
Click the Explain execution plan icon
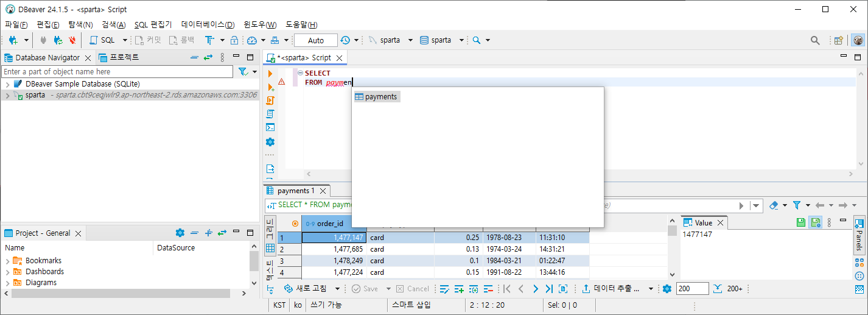270,114
